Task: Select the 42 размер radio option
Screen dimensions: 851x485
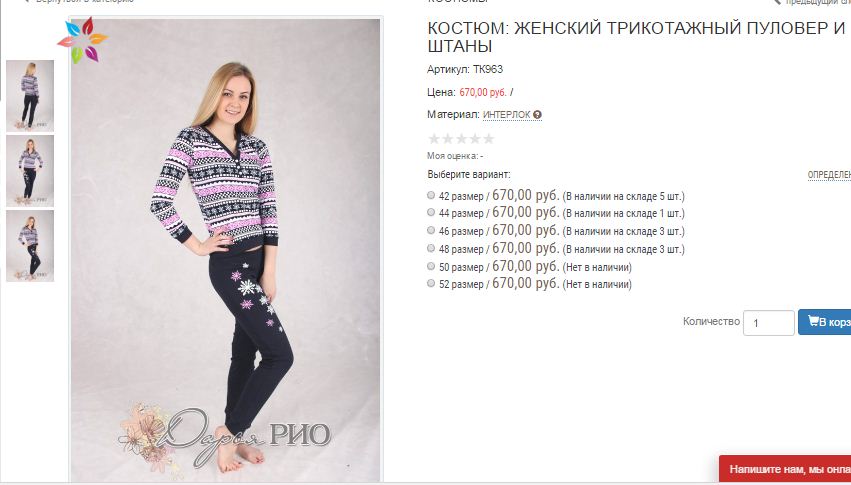Action: (x=431, y=195)
